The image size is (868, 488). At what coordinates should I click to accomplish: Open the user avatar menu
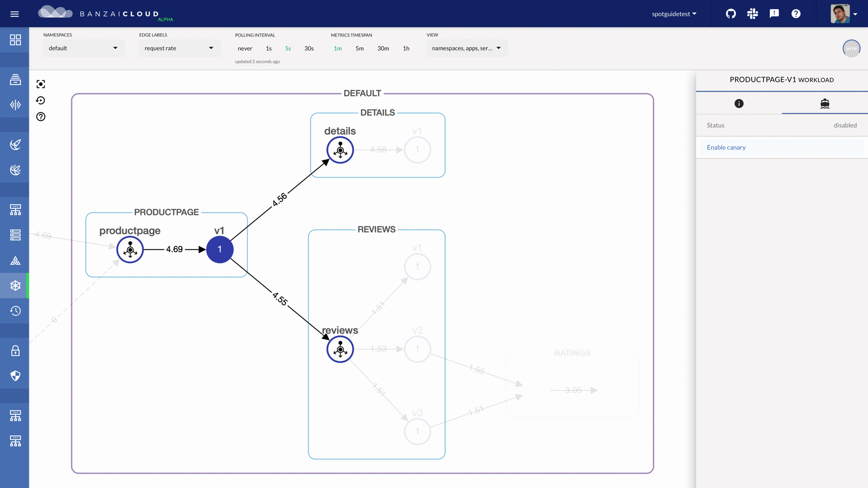click(844, 14)
